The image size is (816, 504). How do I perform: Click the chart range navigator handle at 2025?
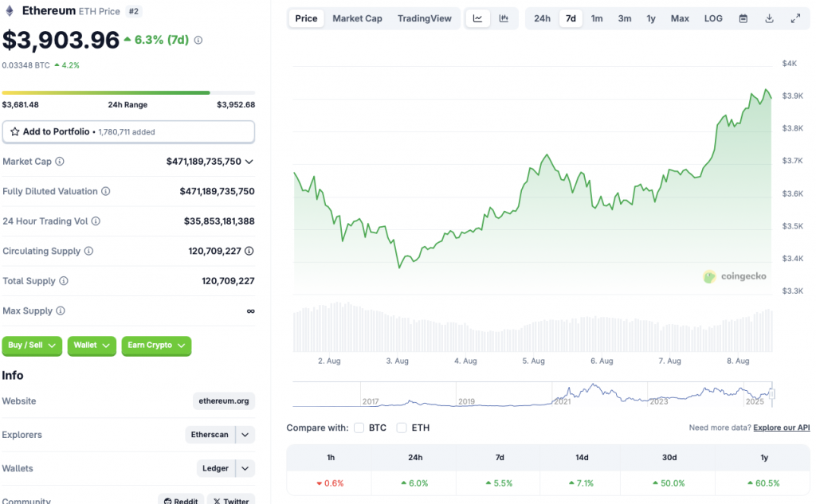point(771,394)
